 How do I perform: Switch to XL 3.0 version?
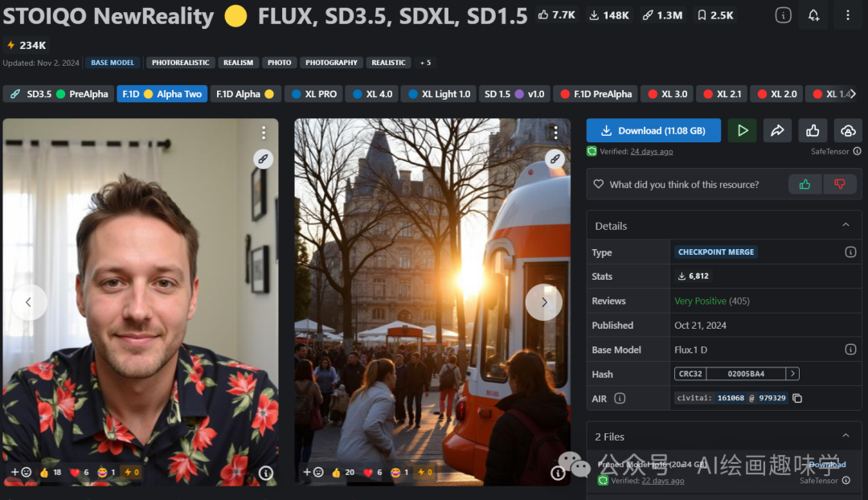click(x=667, y=94)
